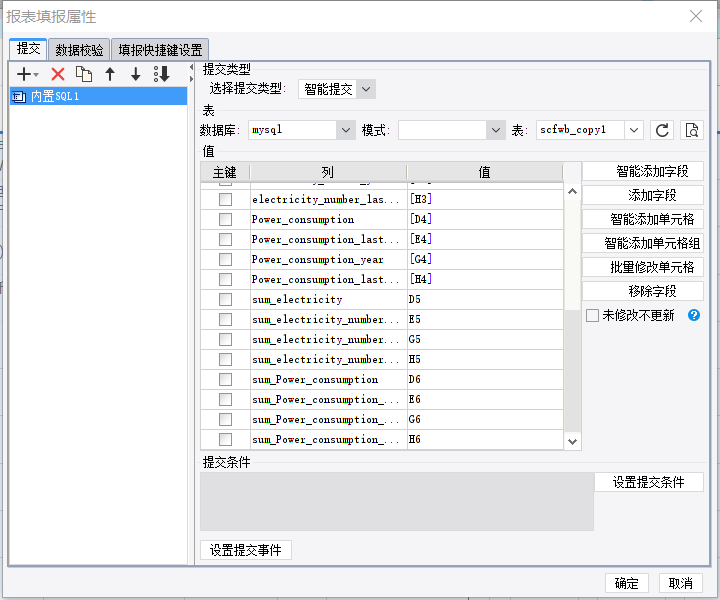Click the 主键 column header
720x600 pixels.
click(x=225, y=172)
